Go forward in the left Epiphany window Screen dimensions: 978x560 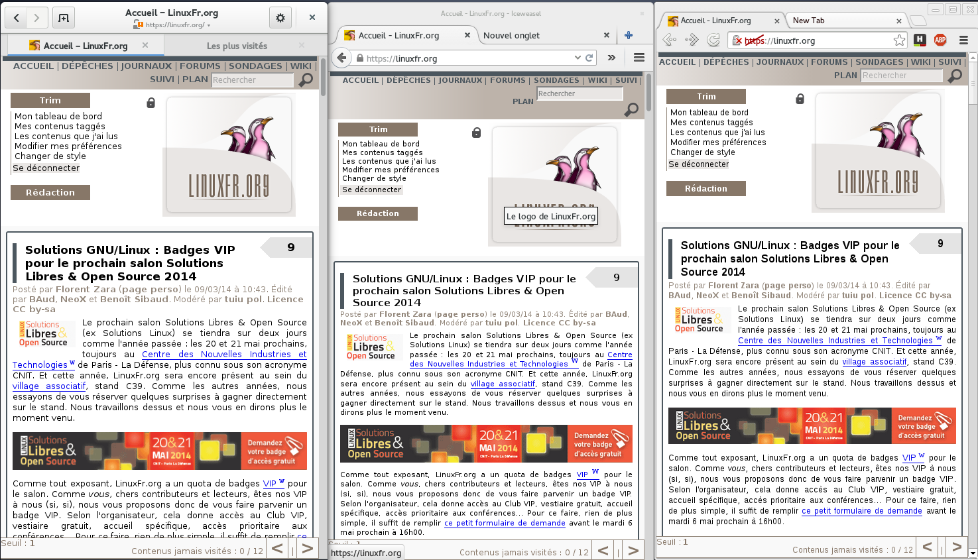tap(37, 18)
